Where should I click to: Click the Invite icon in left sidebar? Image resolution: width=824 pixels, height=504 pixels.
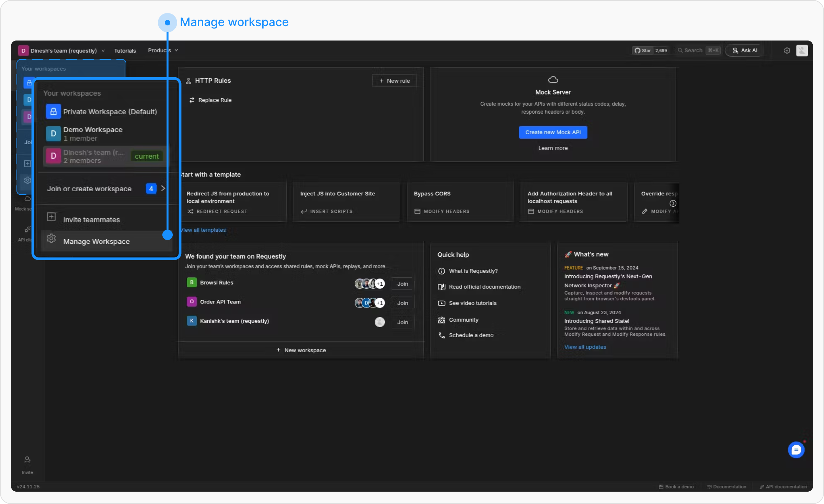click(x=27, y=460)
